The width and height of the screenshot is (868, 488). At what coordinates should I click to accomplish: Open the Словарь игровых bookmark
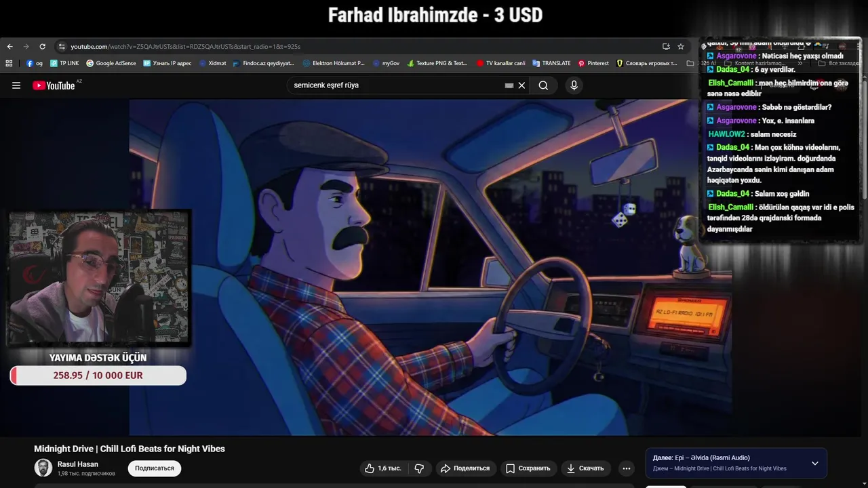[x=646, y=63]
